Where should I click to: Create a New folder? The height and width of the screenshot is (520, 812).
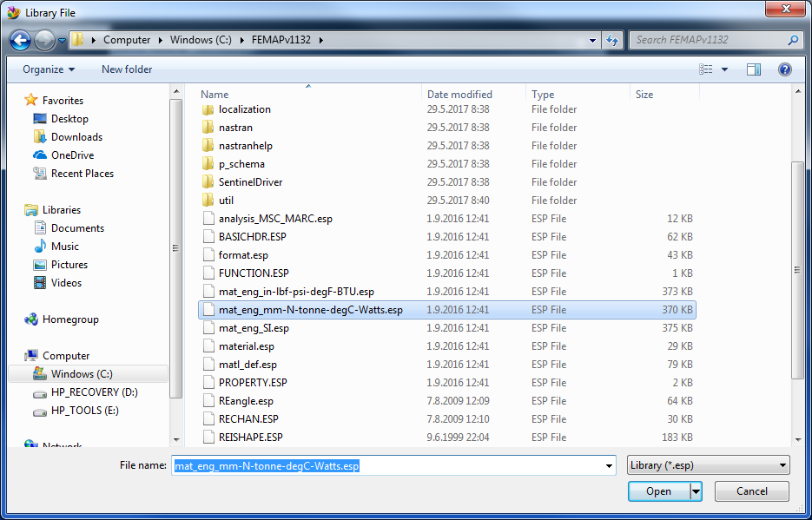pyautogui.click(x=127, y=69)
